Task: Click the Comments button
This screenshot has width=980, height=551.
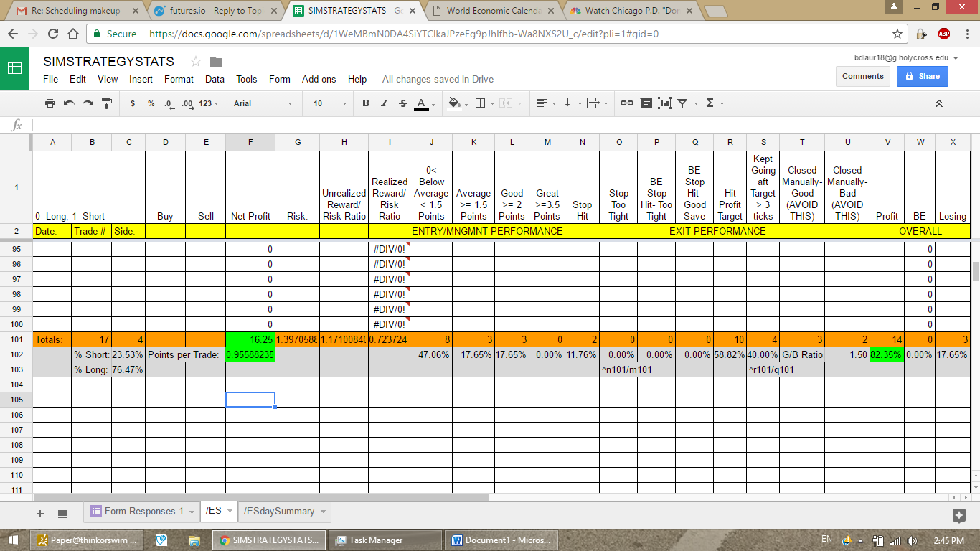Action: [862, 76]
